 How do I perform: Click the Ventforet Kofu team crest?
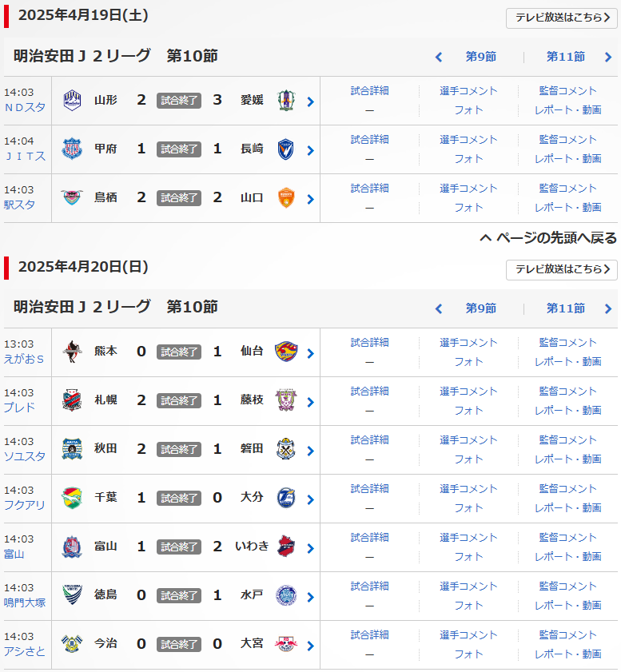(x=72, y=149)
